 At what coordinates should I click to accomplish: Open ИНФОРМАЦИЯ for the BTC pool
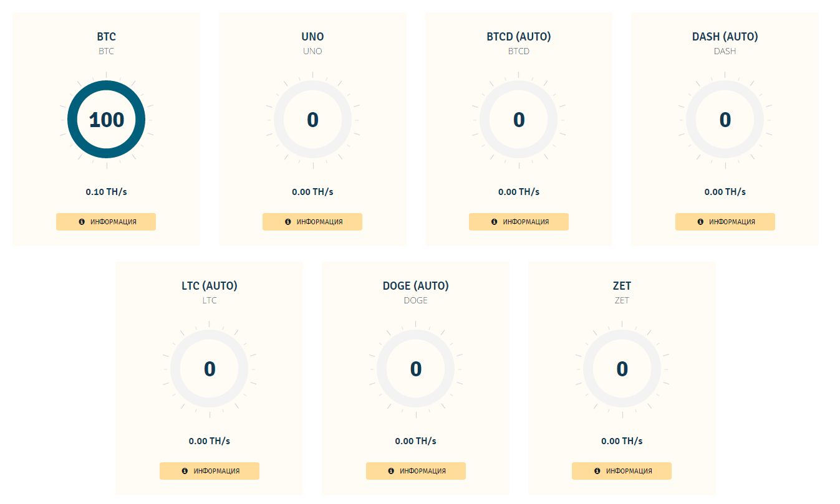click(106, 222)
